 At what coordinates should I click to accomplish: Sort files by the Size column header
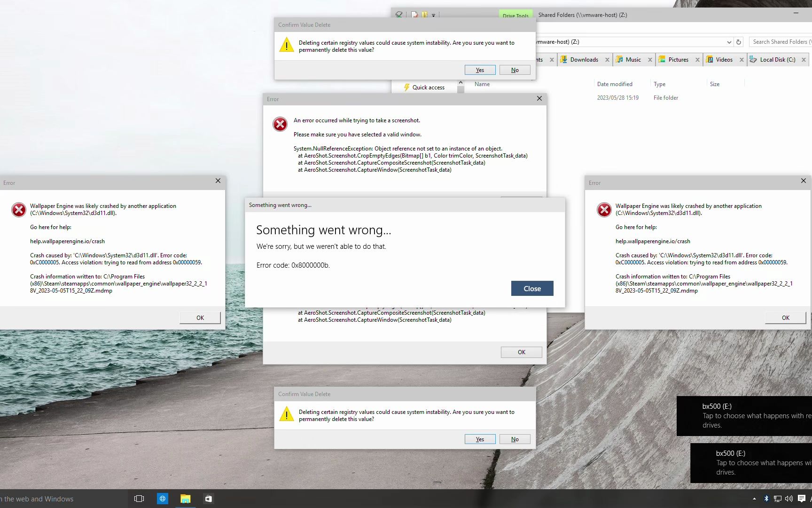pos(715,84)
